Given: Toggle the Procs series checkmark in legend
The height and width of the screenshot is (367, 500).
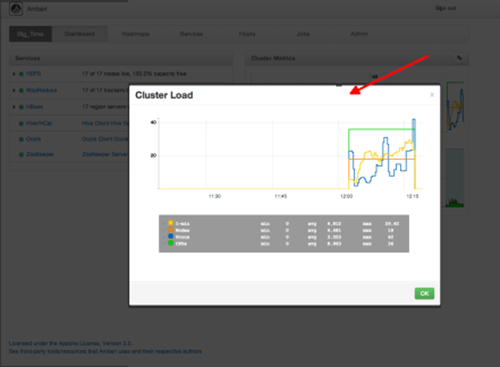Looking at the screenshot, I should (164, 237).
